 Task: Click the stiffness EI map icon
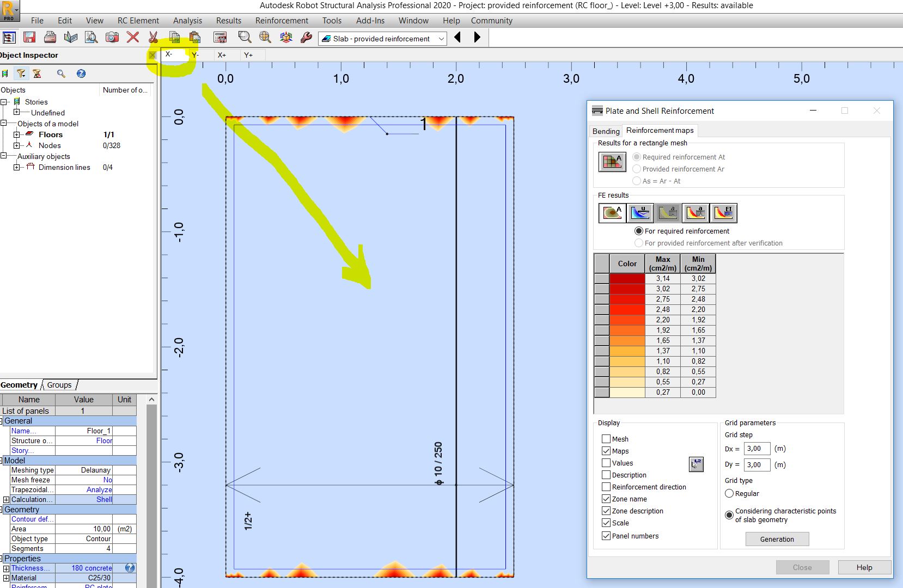pos(724,213)
